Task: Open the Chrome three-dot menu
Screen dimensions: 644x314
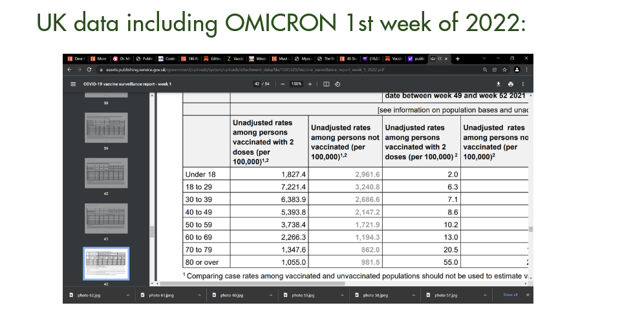Action: (x=526, y=69)
